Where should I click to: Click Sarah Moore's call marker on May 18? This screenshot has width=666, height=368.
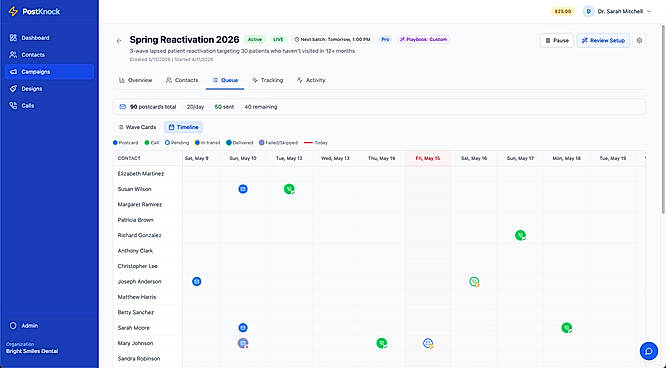567,328
